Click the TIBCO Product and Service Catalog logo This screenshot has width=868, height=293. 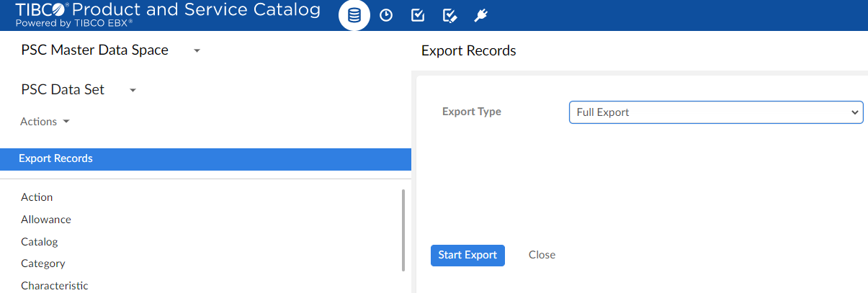168,14
